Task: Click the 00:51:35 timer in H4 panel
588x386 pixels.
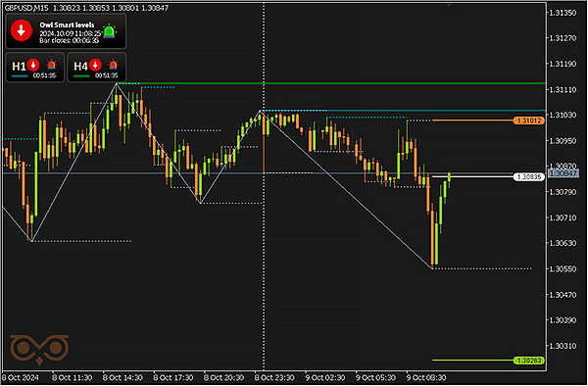Action: click(x=106, y=75)
